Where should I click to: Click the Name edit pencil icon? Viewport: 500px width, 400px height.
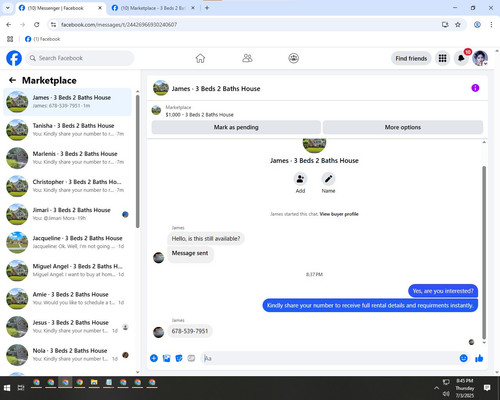(328, 179)
